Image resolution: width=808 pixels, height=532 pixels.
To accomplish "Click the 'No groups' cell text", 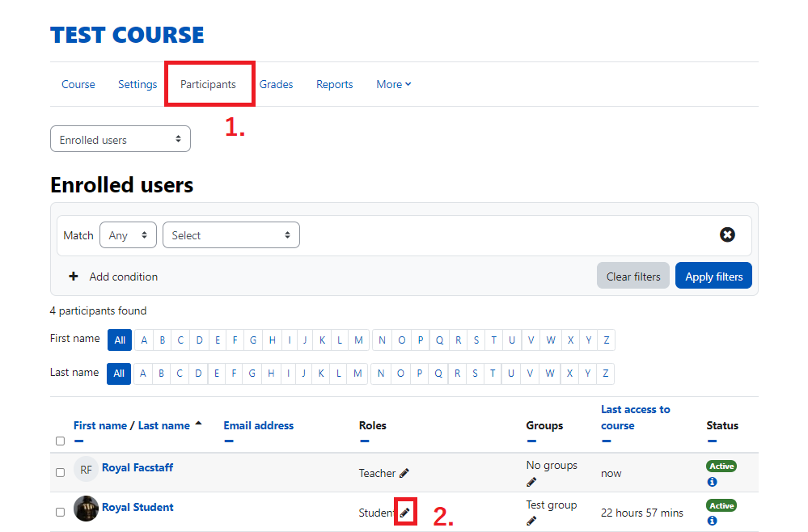I will coord(552,466).
